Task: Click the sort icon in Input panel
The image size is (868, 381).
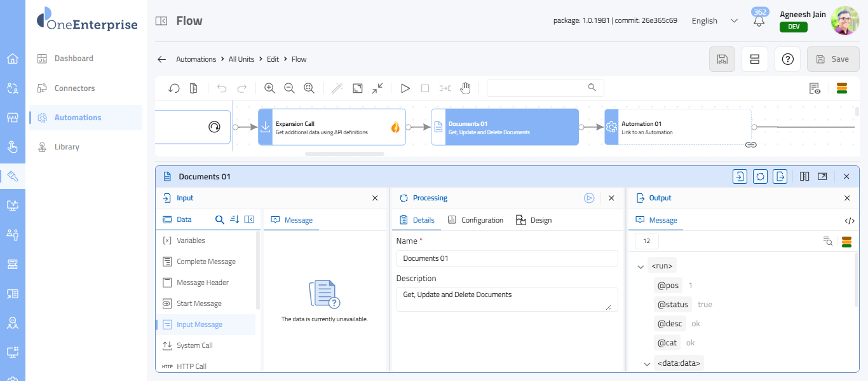Action: point(234,219)
